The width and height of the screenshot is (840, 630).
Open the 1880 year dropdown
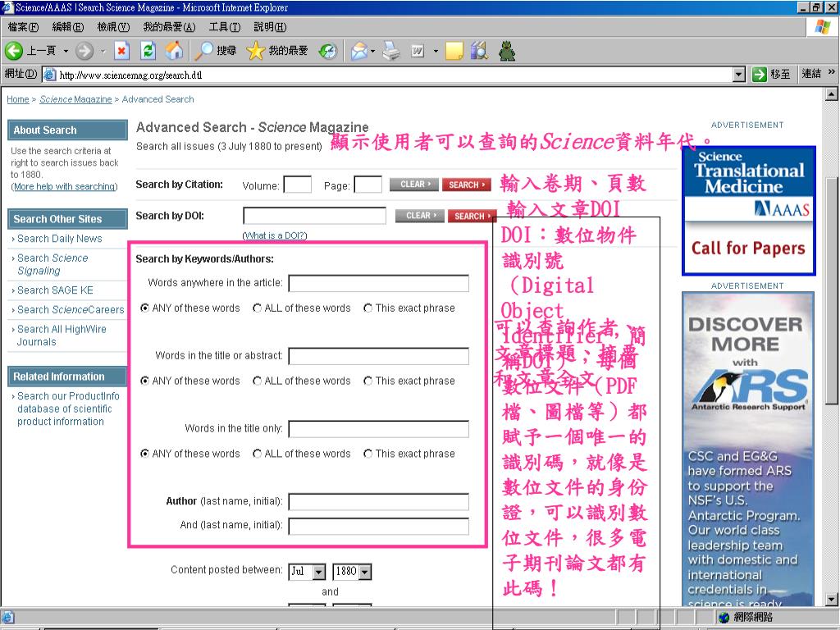pos(365,572)
